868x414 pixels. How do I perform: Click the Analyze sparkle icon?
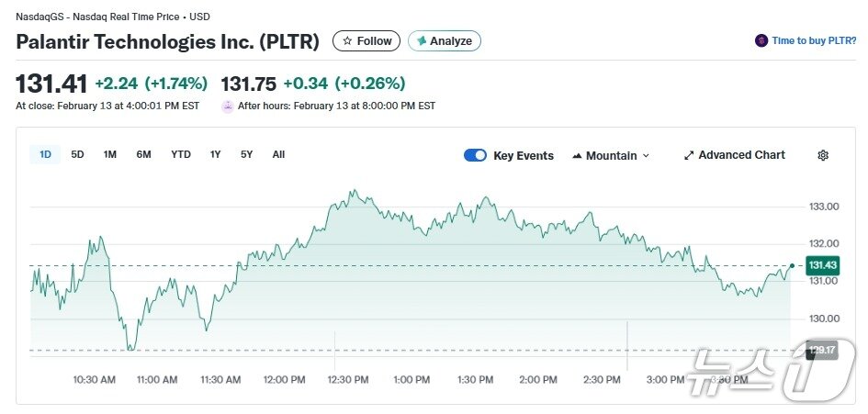click(x=422, y=41)
